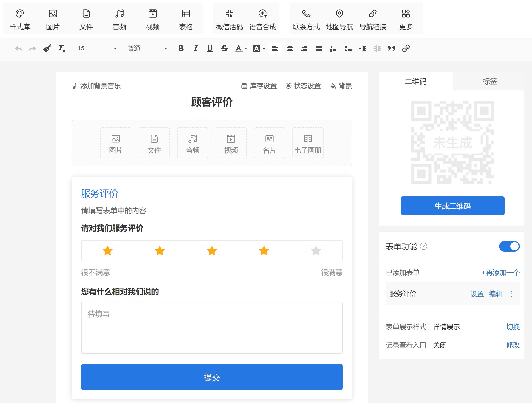Open text background color dropdown

(x=259, y=48)
